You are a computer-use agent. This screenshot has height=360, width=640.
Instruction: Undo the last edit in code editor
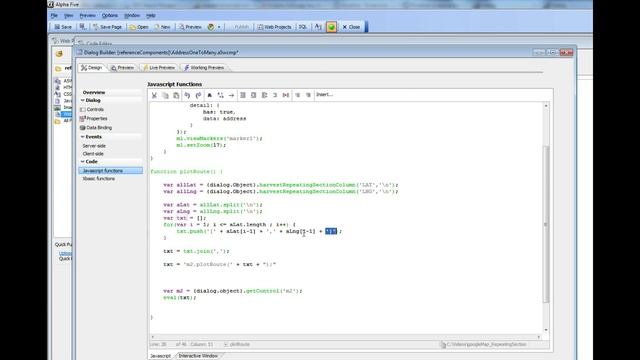(187, 95)
